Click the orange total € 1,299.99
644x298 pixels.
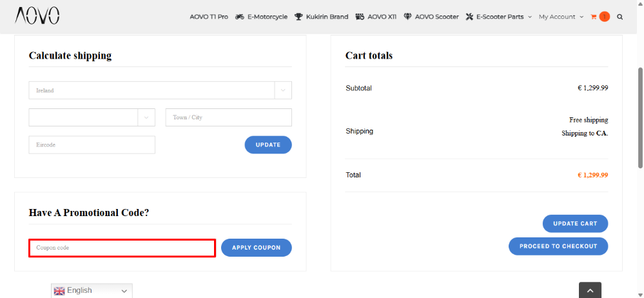[592, 175]
